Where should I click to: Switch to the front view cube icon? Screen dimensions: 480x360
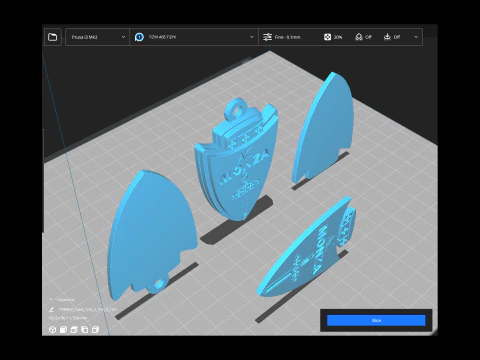tap(63, 330)
